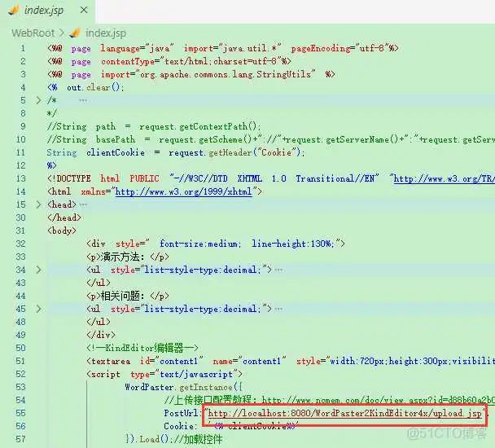Click StringUtils import text on line 3

coord(283,75)
